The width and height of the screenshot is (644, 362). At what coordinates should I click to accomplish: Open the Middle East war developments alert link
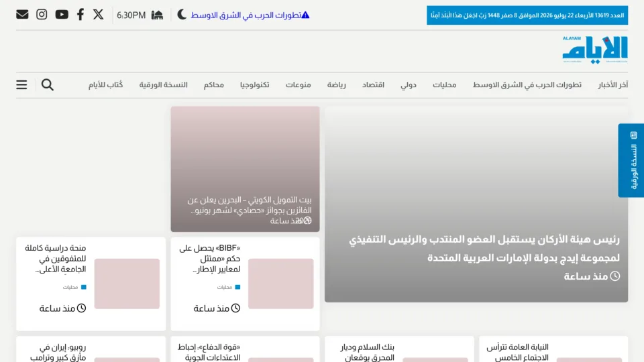250,15
